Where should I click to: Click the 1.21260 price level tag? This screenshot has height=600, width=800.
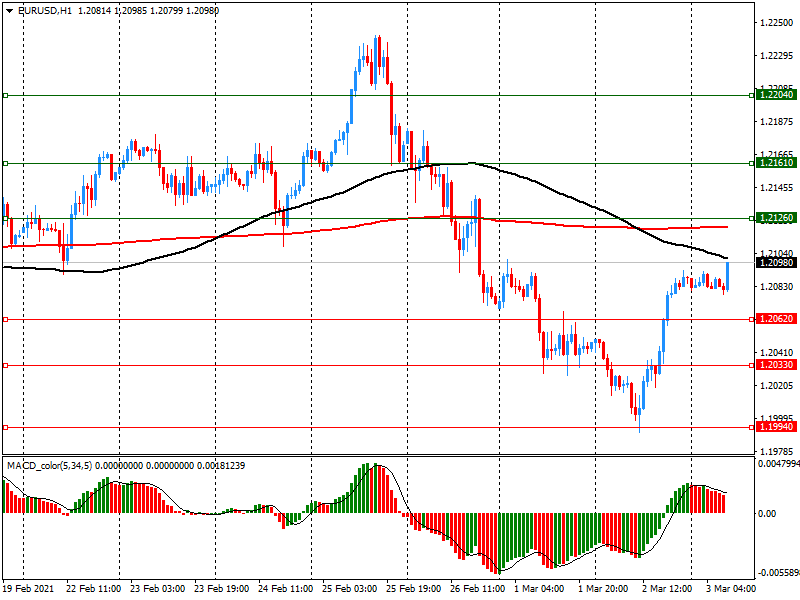776,218
